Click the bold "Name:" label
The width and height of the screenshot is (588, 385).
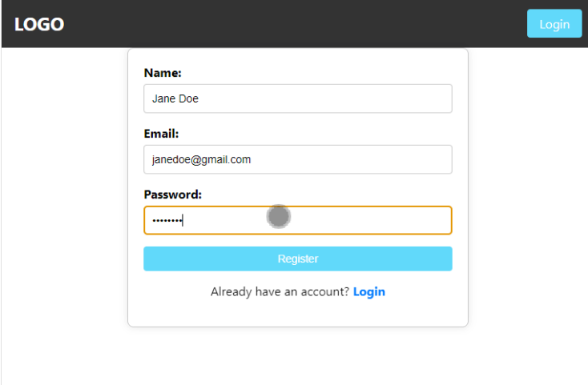163,73
